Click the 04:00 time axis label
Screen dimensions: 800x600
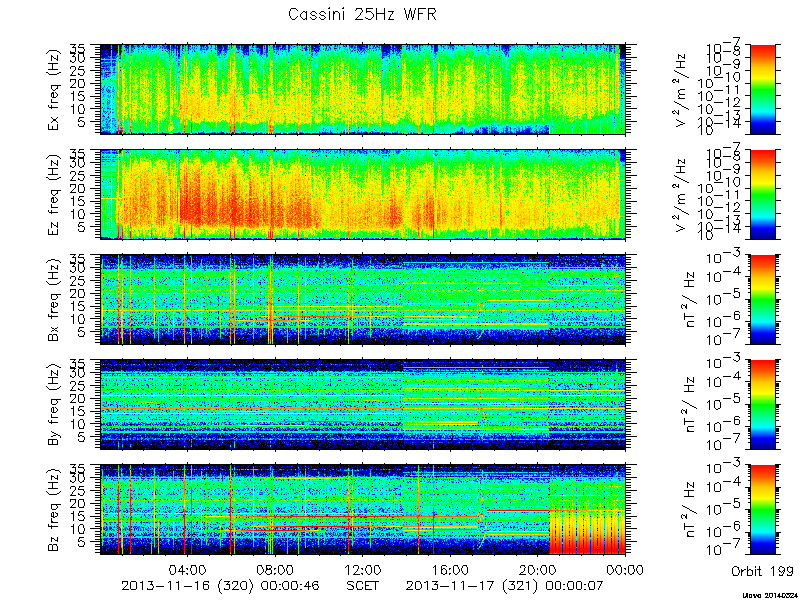click(x=188, y=570)
